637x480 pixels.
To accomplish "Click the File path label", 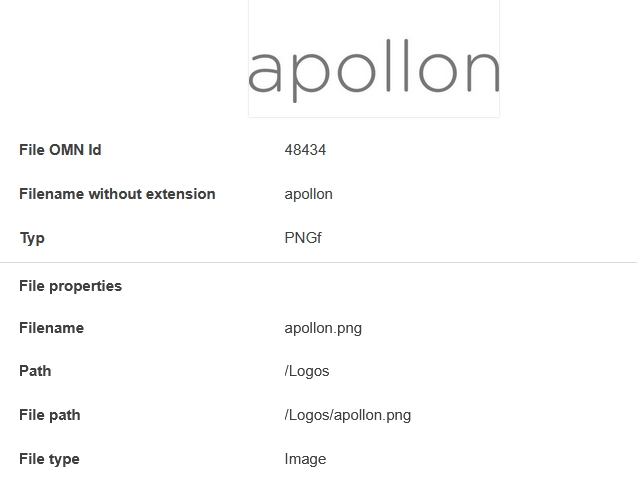I will click(50, 415).
